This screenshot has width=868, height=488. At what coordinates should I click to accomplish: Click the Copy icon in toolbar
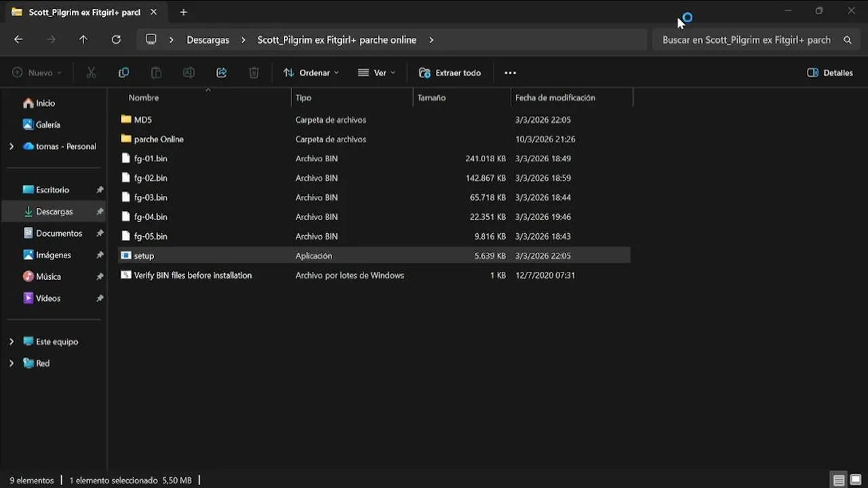pos(123,73)
